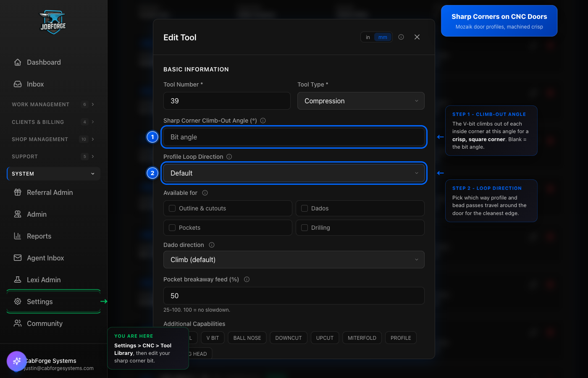Tick the Drilling checkbox
Screen dimensions: 588x378
tap(304, 228)
